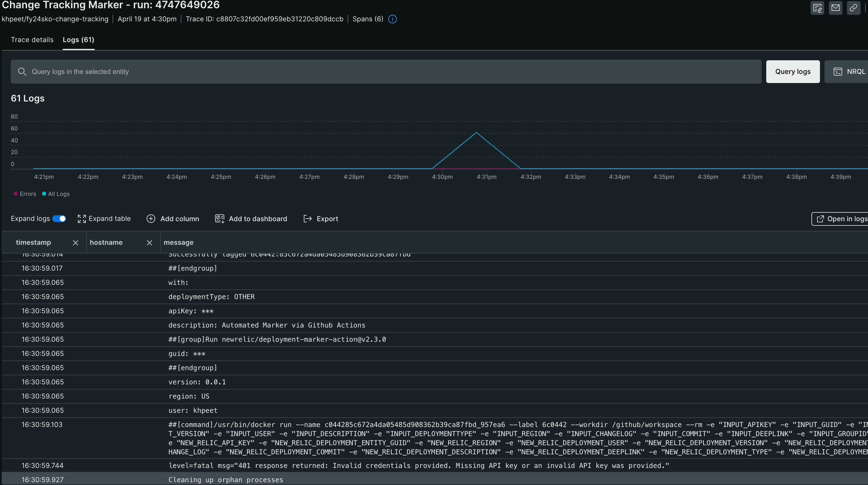Screen dimensions: 868x485
Task: Select the Trace details tab
Action: tap(32, 39)
